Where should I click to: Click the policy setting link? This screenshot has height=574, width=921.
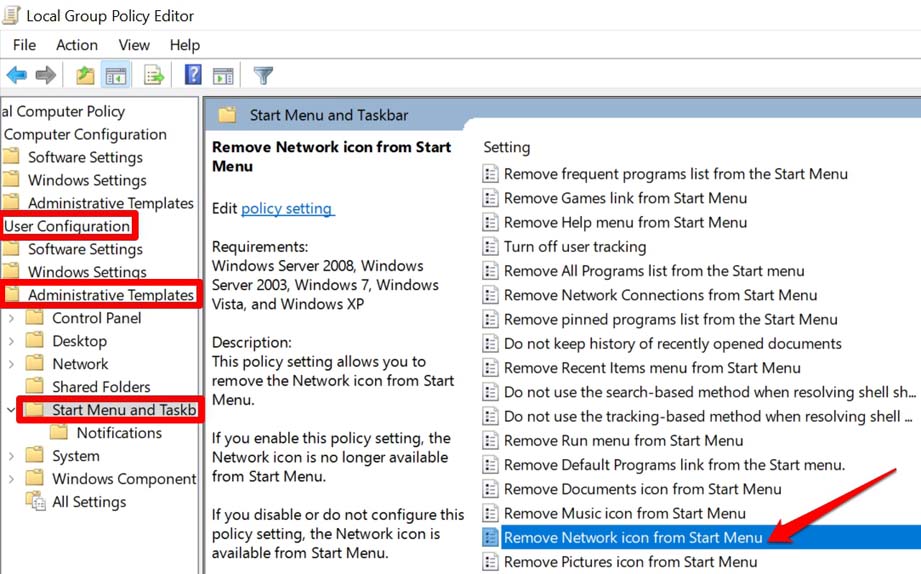click(x=287, y=209)
